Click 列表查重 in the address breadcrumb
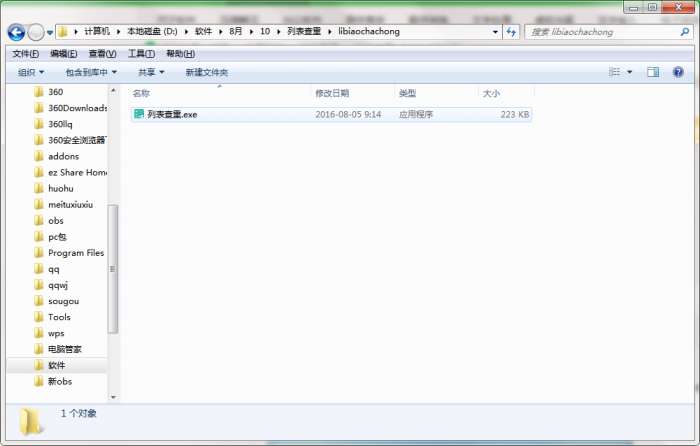The width and height of the screenshot is (700, 446). pyautogui.click(x=304, y=32)
